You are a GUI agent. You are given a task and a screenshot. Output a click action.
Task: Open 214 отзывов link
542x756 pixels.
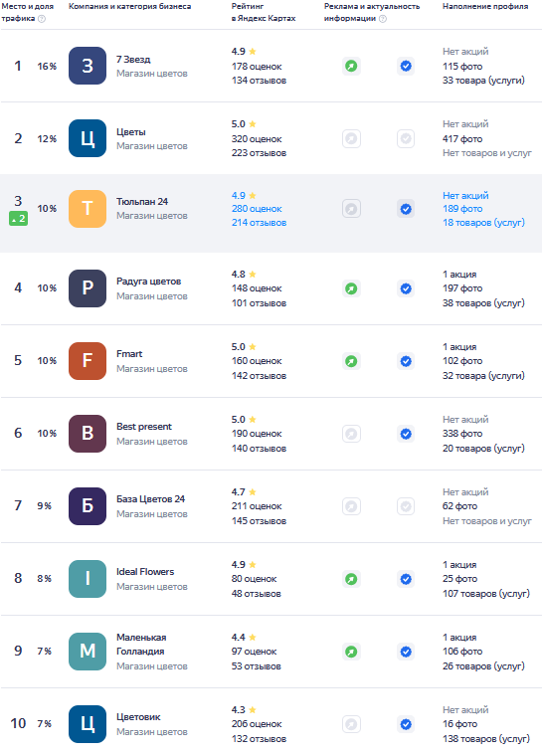[259, 223]
